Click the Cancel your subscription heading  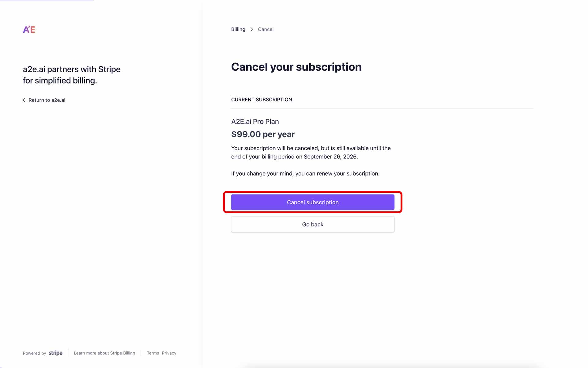296,67
